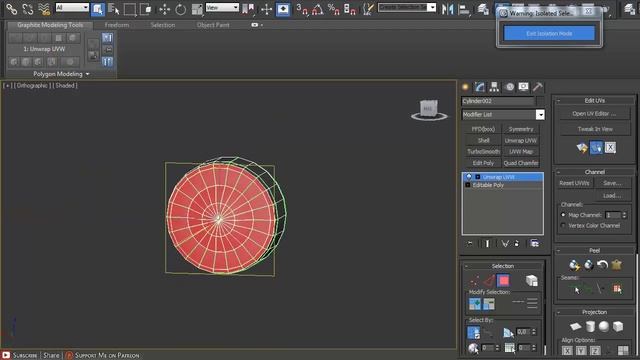Apply Spherical Map projection icon
Viewport: 640px width, 360px height.
point(604,326)
